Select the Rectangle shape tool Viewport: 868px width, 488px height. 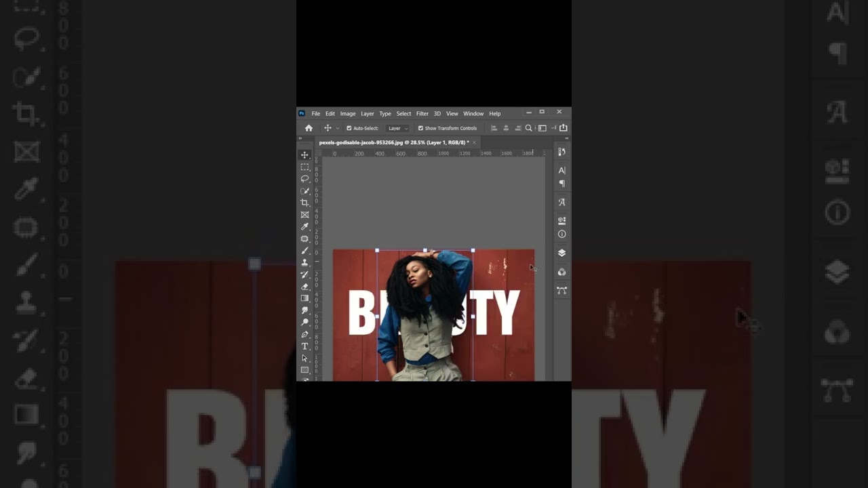point(304,370)
